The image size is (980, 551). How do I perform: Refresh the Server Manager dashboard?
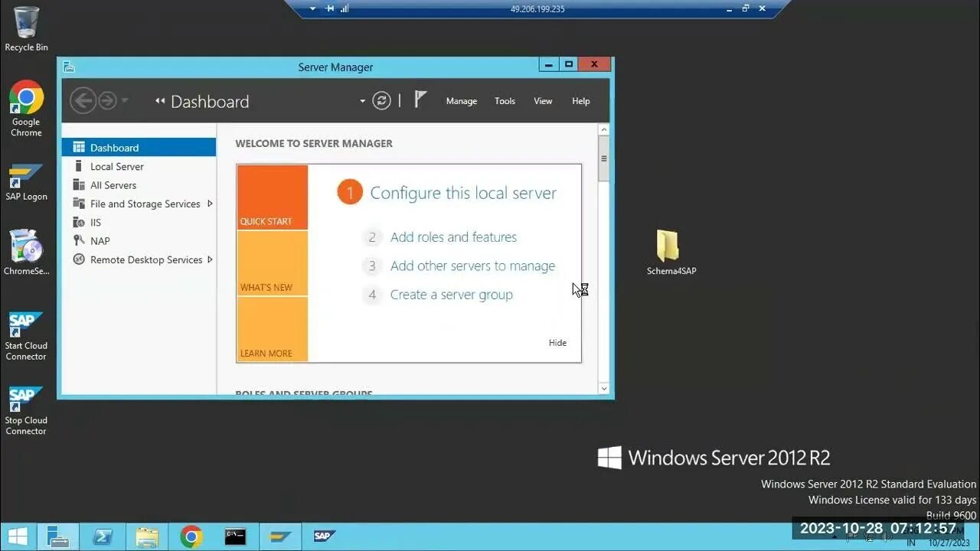click(x=381, y=101)
